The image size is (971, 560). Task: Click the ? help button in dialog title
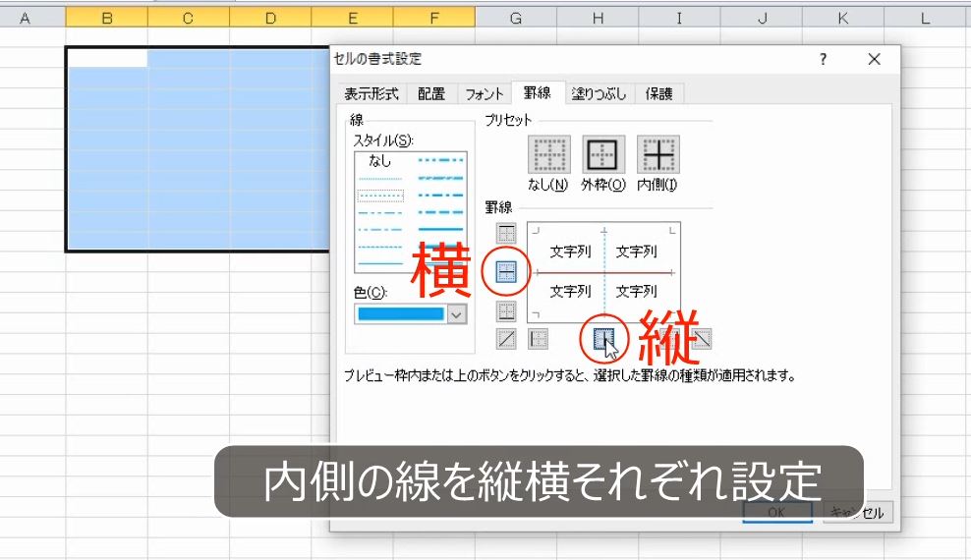click(823, 59)
